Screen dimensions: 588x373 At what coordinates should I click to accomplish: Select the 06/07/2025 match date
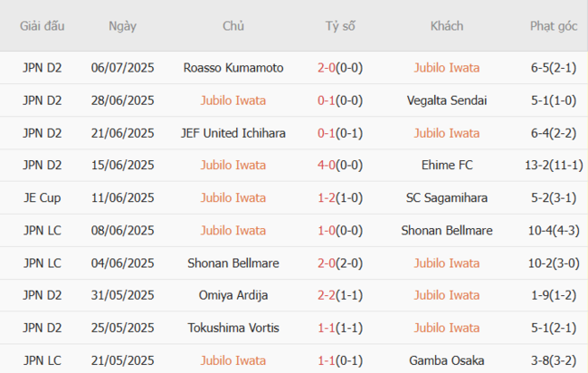coord(122,68)
